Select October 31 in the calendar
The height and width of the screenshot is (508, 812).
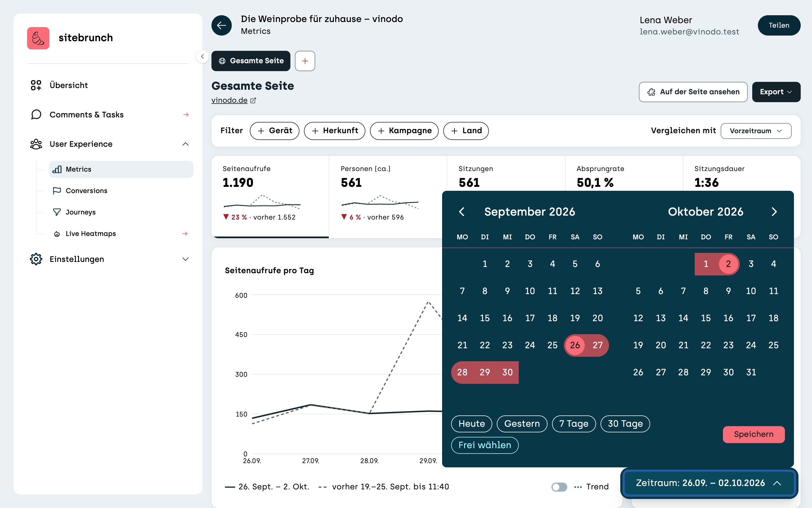(751, 372)
